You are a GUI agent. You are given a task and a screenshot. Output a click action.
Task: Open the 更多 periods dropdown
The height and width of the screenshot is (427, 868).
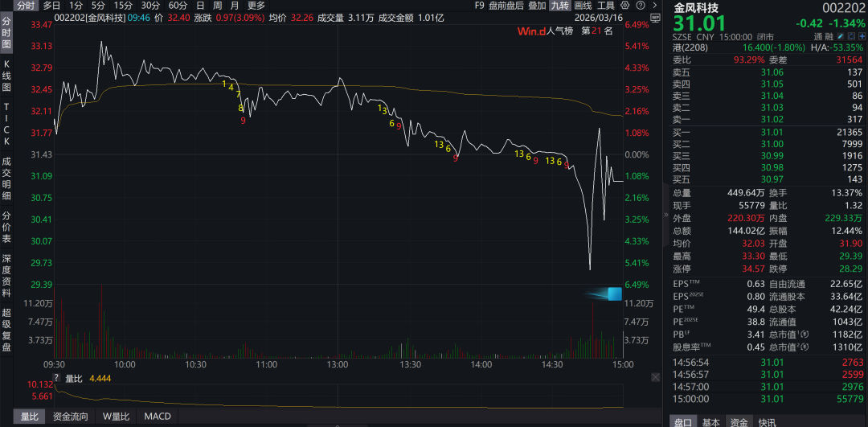[x=256, y=6]
